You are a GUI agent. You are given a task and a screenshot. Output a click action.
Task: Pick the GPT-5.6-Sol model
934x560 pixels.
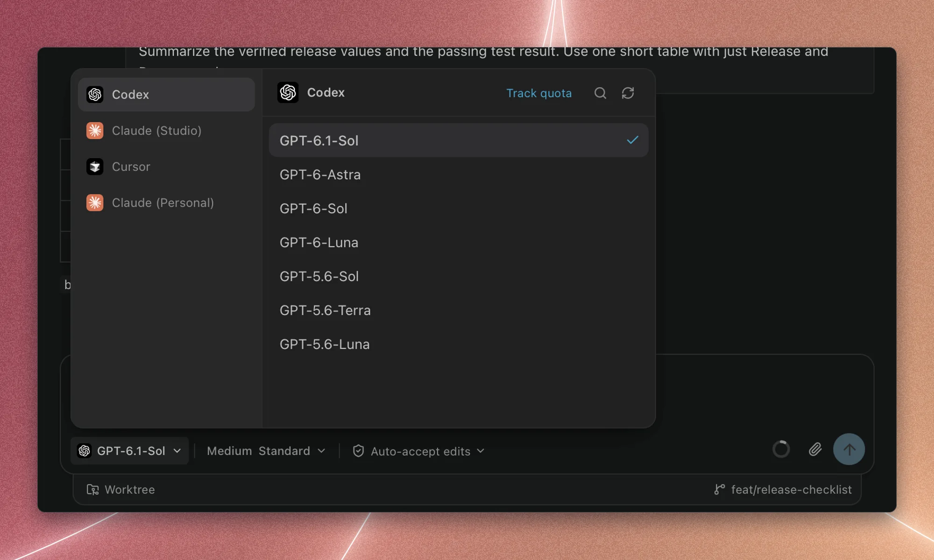coord(459,276)
